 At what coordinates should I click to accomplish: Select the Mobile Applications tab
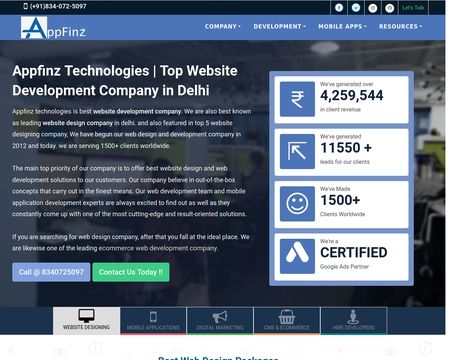pyautogui.click(x=153, y=320)
